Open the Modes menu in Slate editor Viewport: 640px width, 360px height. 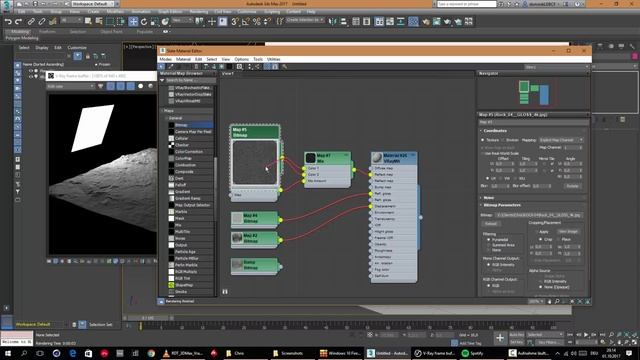coord(165,59)
